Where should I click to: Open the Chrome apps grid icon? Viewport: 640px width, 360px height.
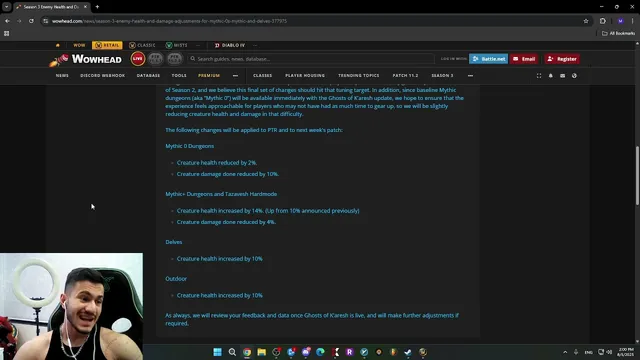point(7,33)
